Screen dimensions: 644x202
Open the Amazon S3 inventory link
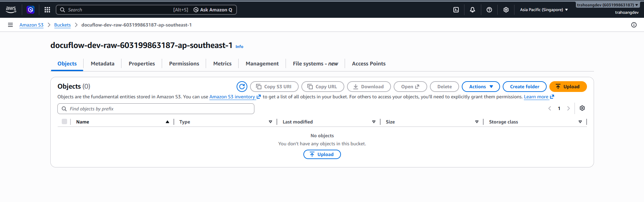(235, 97)
